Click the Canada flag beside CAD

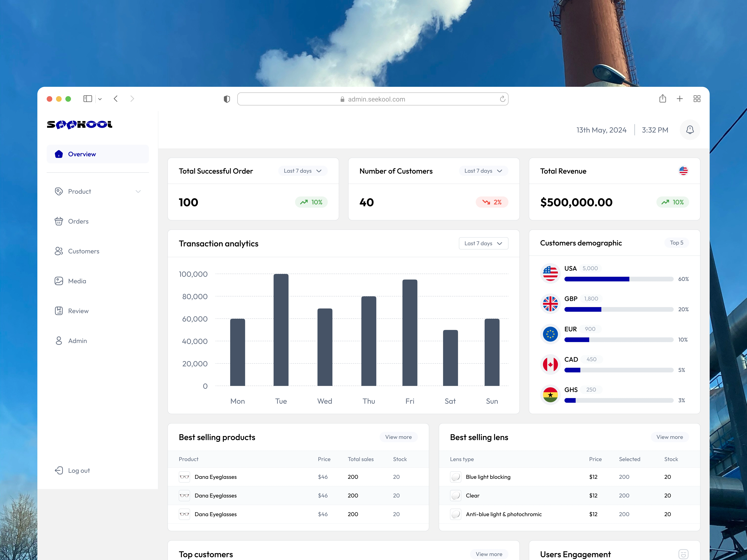coord(550,365)
